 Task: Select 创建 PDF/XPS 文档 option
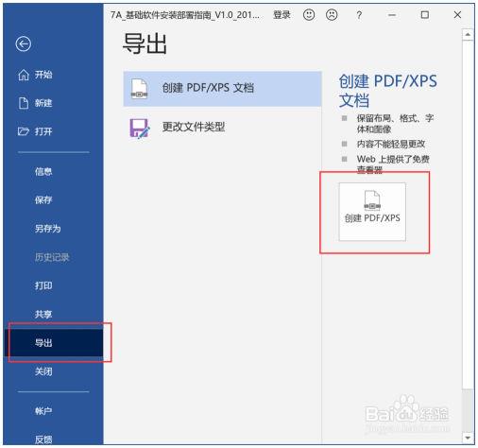click(222, 89)
